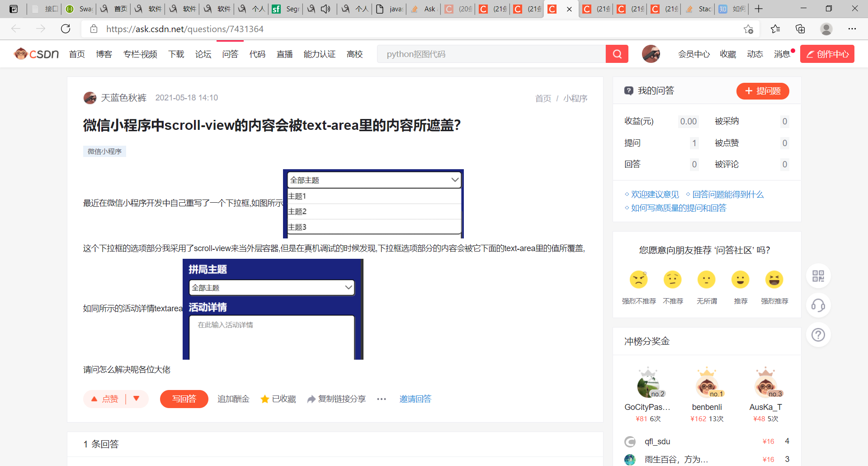Reload the current page
Screen dimensions: 868x466
click(66, 29)
